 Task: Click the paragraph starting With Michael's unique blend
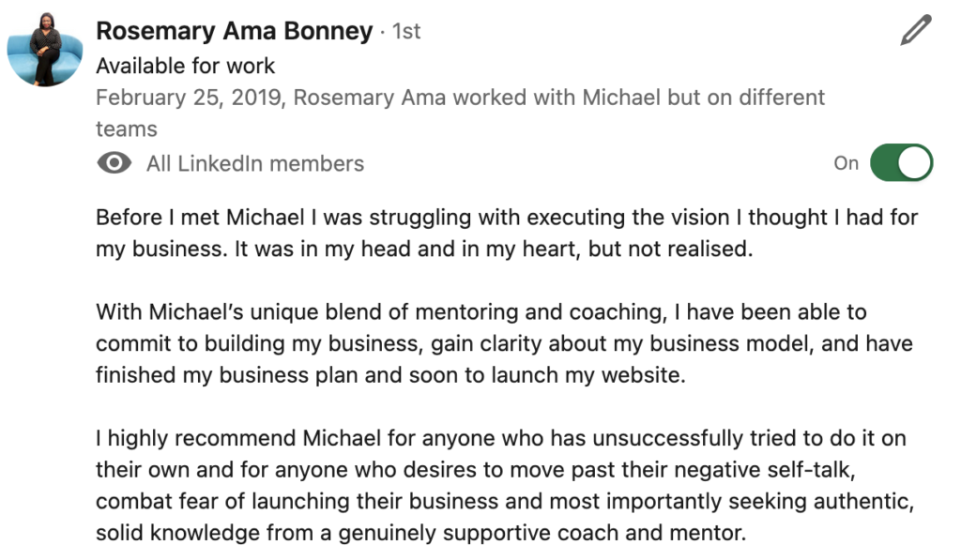click(504, 343)
